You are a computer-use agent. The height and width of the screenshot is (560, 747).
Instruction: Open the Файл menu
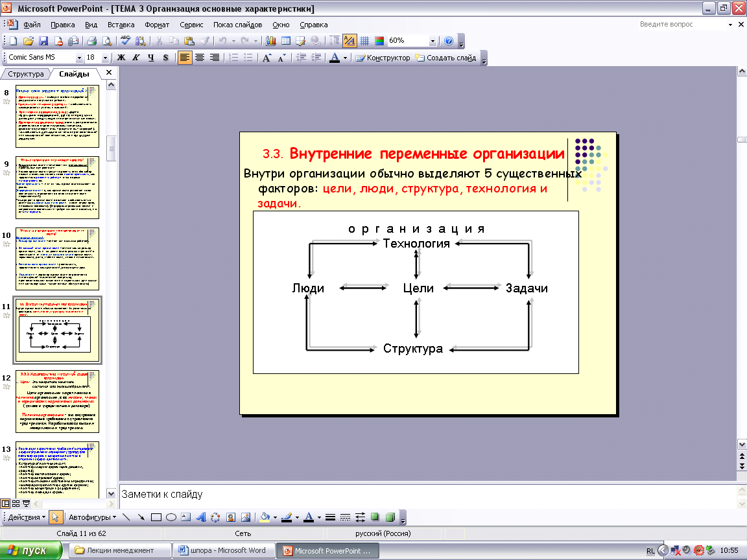click(32, 25)
